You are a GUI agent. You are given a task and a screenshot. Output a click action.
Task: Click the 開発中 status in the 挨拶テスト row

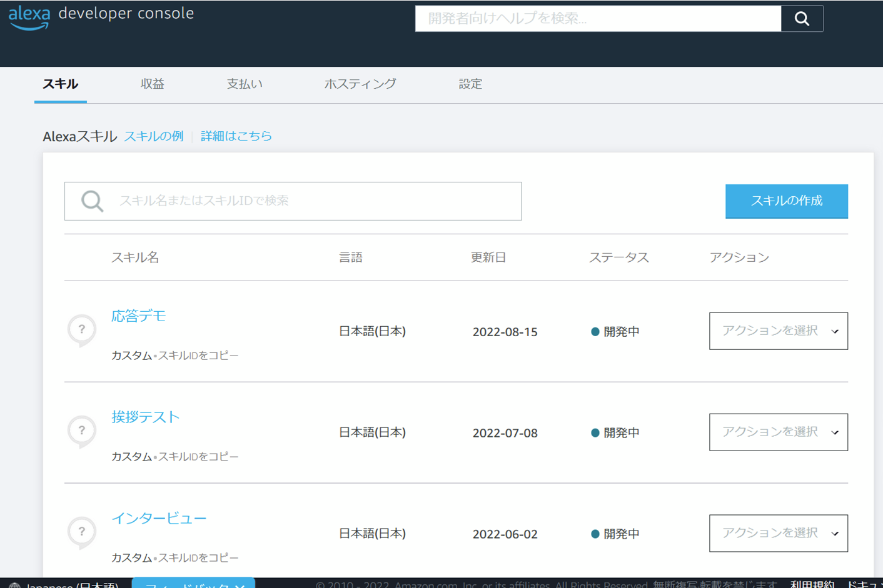[615, 433]
